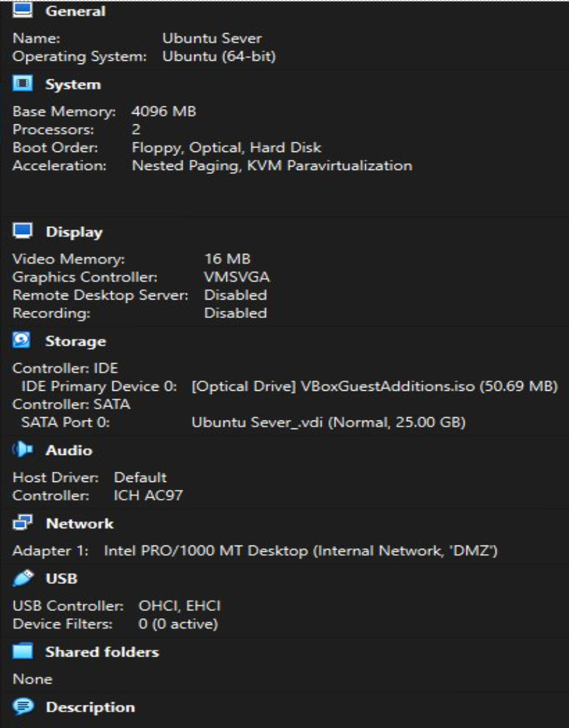Viewport: 569px width, 728px height.
Task: Click the Shared folders folder icon
Action: pos(22,652)
